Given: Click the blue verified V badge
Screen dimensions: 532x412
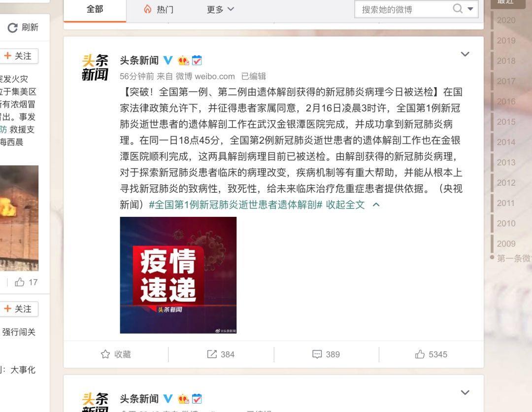Looking at the screenshot, I should [x=168, y=61].
